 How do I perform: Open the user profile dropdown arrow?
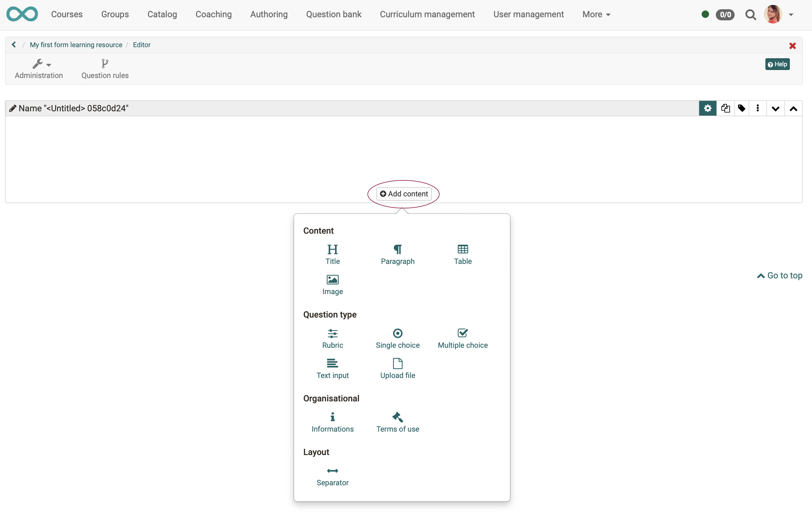[x=790, y=14]
